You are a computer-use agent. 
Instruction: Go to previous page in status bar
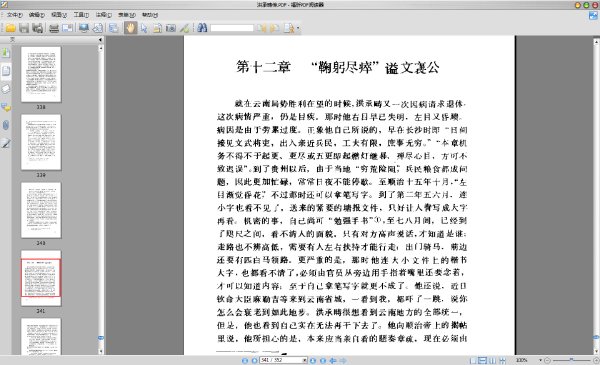[x=254, y=360]
